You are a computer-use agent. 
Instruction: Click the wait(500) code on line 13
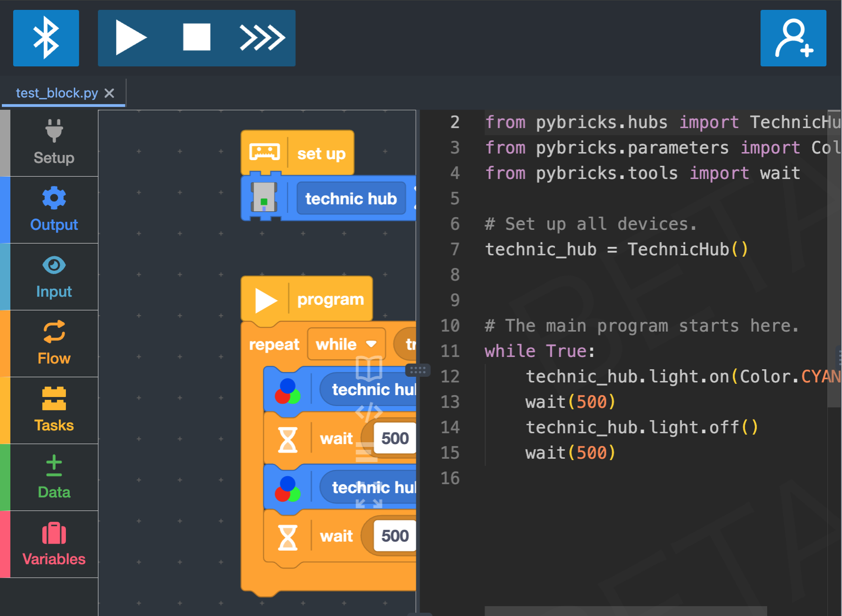570,402
